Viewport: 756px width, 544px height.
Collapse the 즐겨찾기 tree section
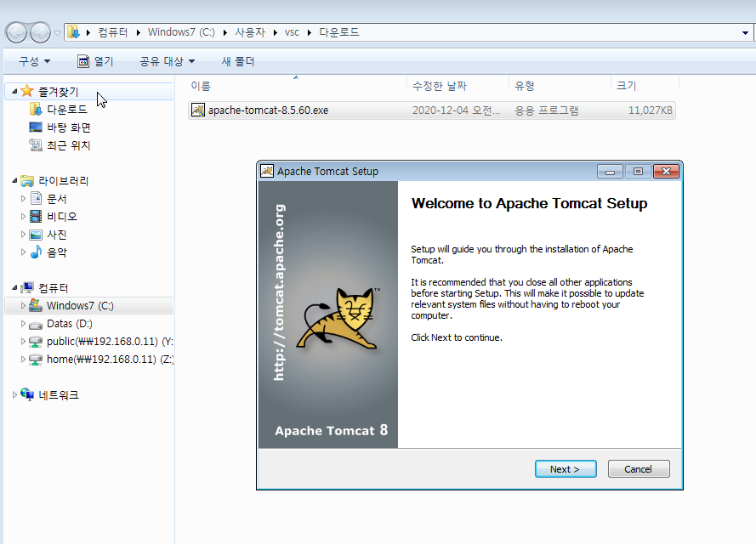pyautogui.click(x=14, y=91)
